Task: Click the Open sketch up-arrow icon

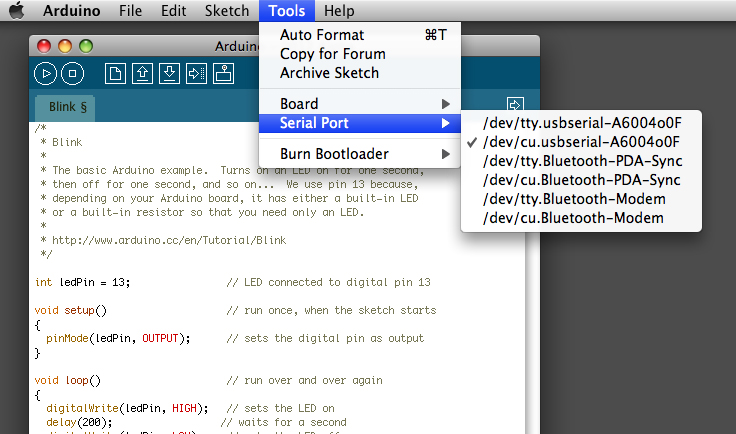Action: 143,73
